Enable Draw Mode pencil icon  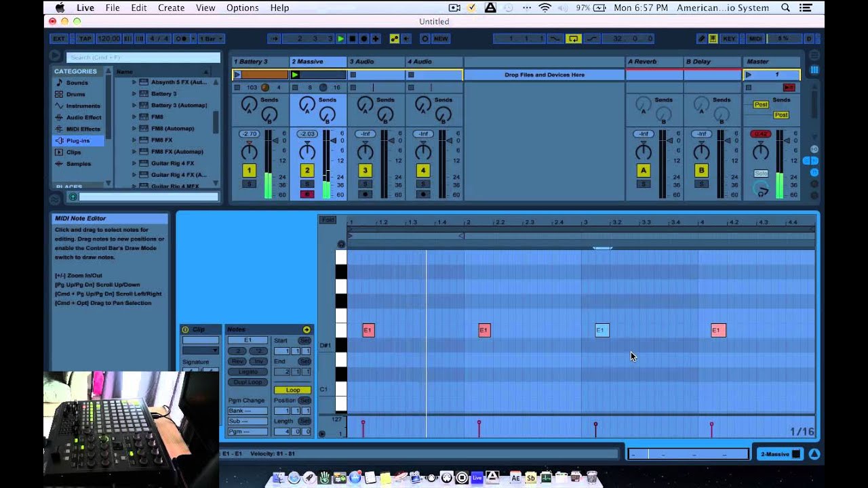(x=702, y=39)
